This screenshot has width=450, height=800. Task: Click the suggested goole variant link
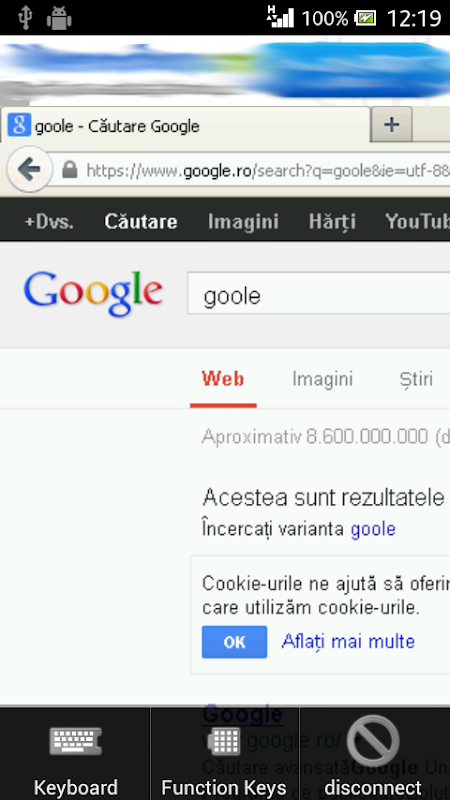(x=373, y=529)
